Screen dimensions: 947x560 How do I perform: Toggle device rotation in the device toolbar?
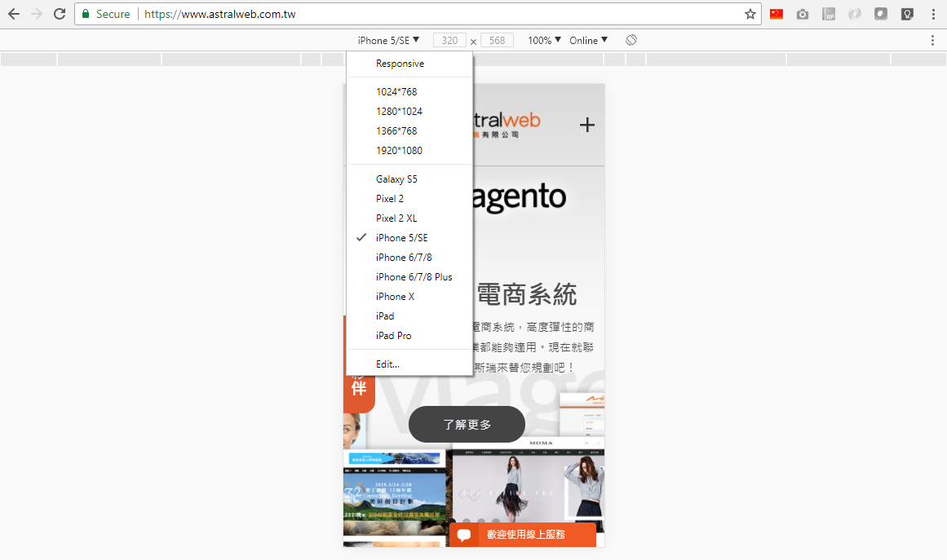(631, 39)
